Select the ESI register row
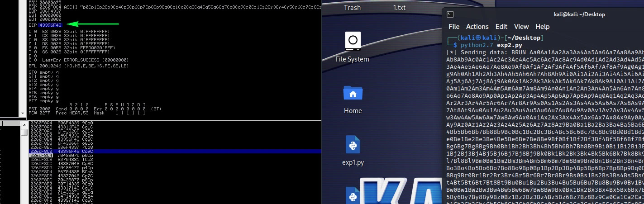 [x=45, y=15]
